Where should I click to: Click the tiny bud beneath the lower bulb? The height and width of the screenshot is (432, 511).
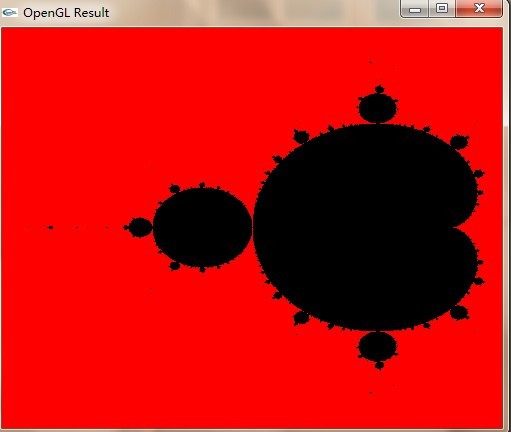click(379, 365)
